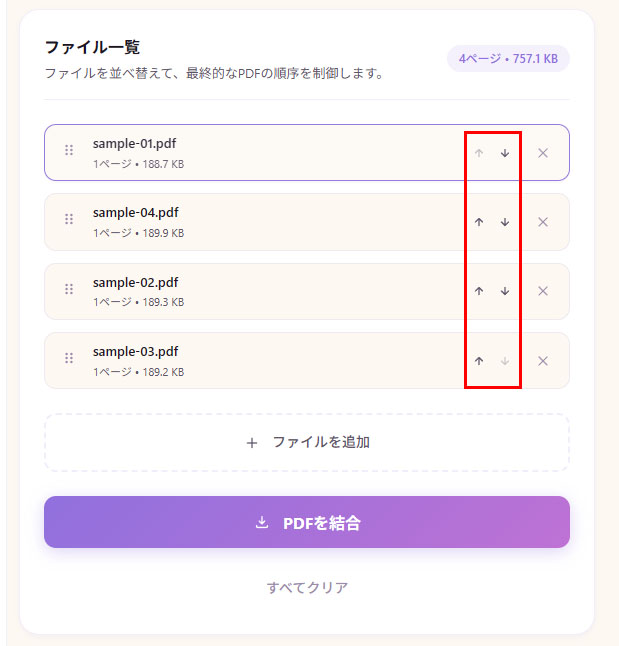Click ファイルを追加 to add files
The height and width of the screenshot is (646, 619).
click(307, 442)
